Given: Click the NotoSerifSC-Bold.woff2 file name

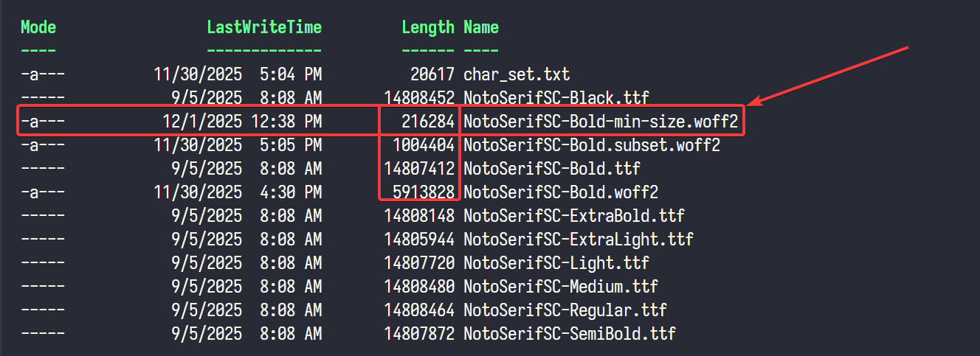Looking at the screenshot, I should [561, 192].
